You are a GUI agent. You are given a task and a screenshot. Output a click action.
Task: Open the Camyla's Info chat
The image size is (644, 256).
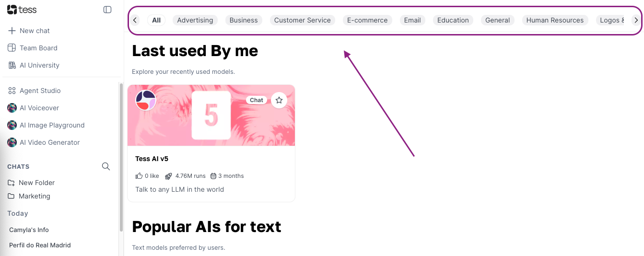point(29,230)
